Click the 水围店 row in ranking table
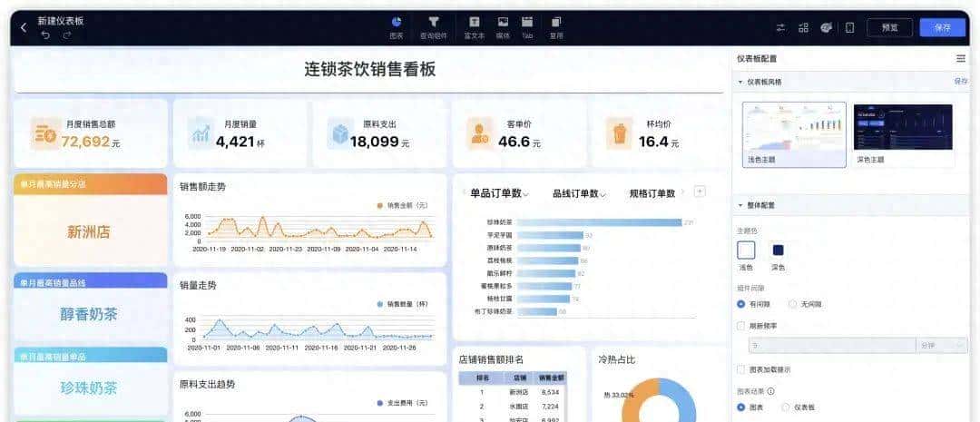This screenshot has height=422, width=980. click(x=513, y=407)
